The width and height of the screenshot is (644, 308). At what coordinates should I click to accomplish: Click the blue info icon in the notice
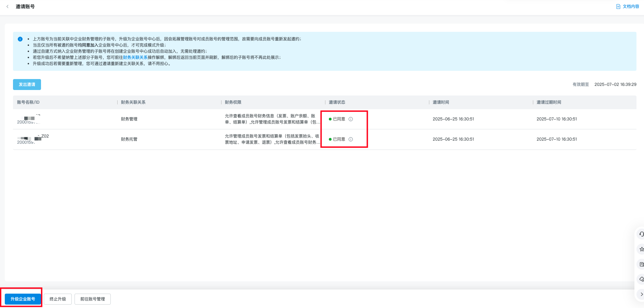pyautogui.click(x=20, y=39)
